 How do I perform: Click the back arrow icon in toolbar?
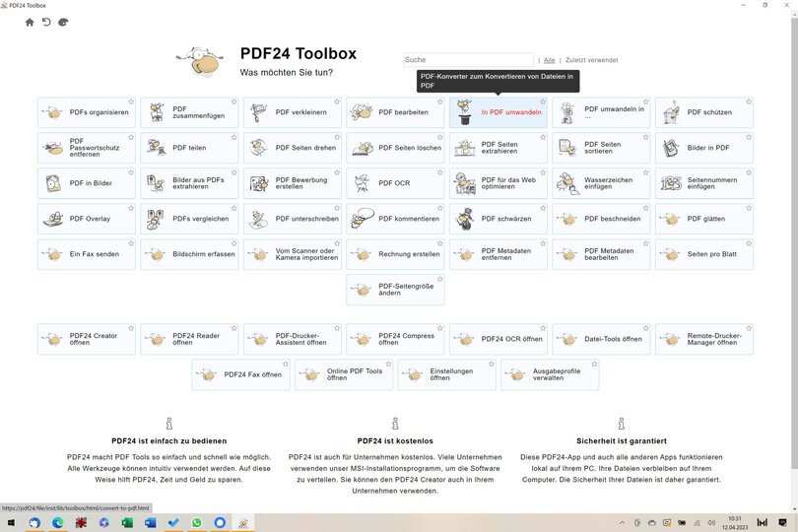pyautogui.click(x=46, y=22)
